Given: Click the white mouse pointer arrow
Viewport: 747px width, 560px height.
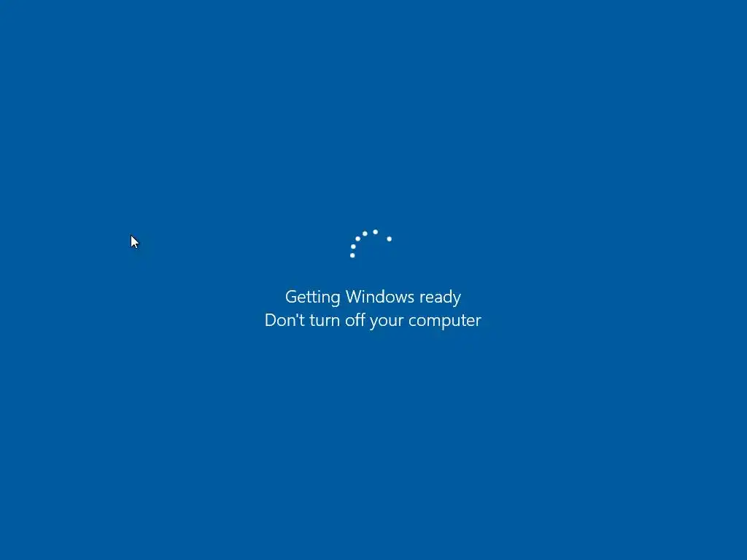Looking at the screenshot, I should [134, 242].
